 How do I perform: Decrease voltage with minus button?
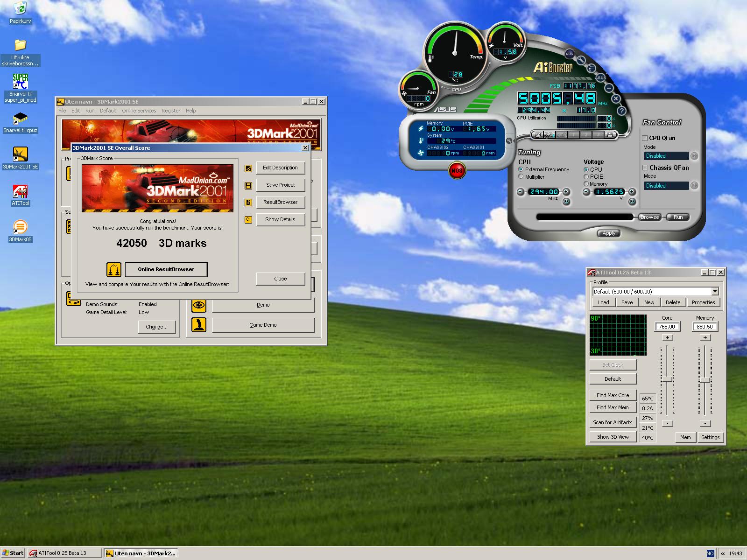[x=586, y=192]
